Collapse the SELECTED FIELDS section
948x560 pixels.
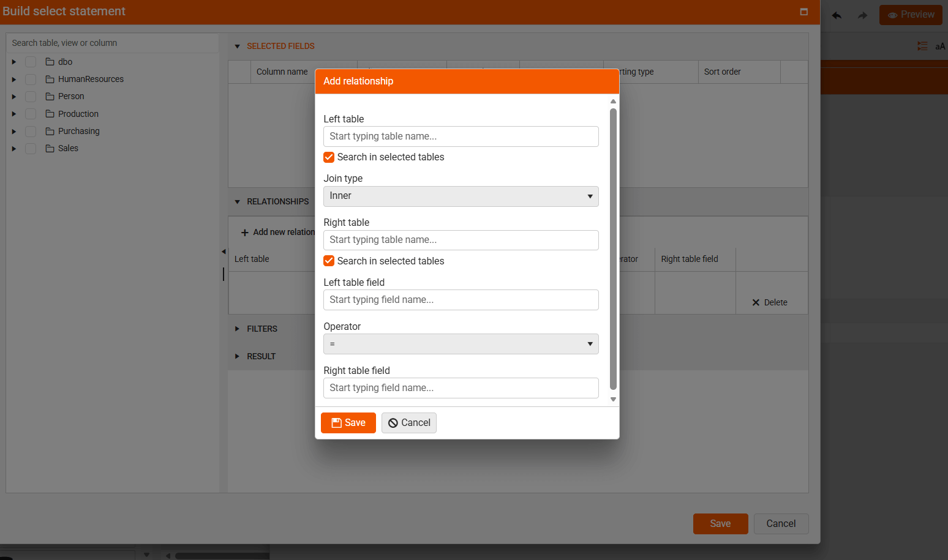(x=238, y=47)
